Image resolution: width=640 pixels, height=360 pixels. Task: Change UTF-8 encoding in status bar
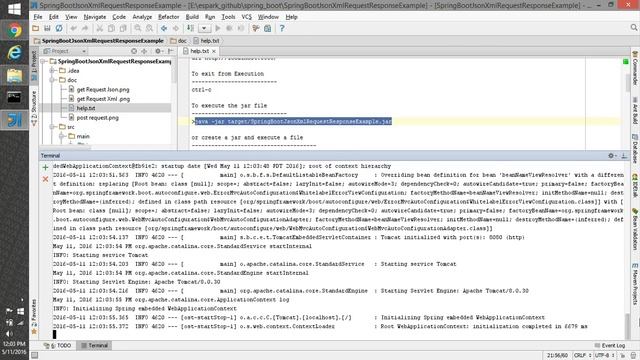(x=604, y=356)
